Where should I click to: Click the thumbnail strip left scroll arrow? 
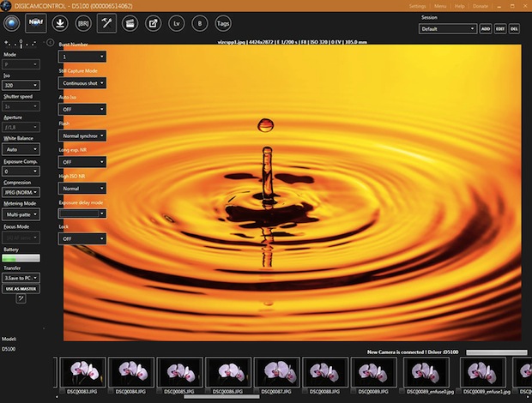(x=57, y=397)
